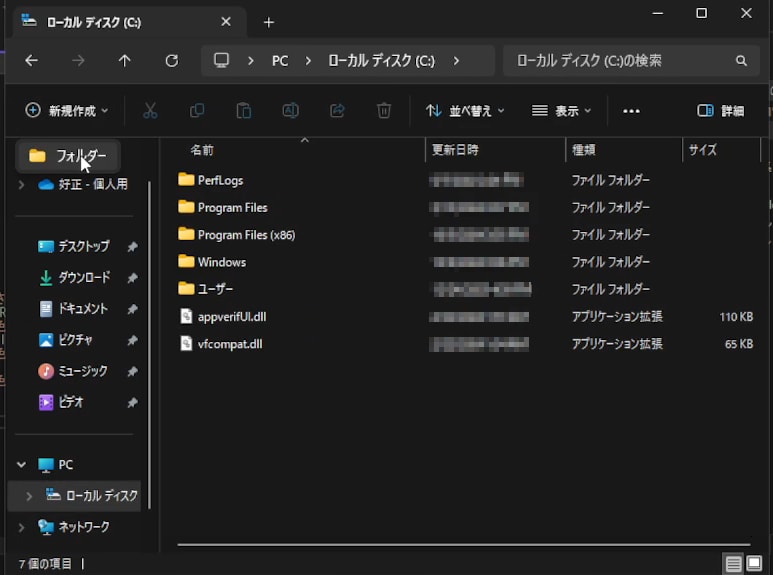Click the 110 KB size cell
The image size is (773, 575).
tap(736, 317)
